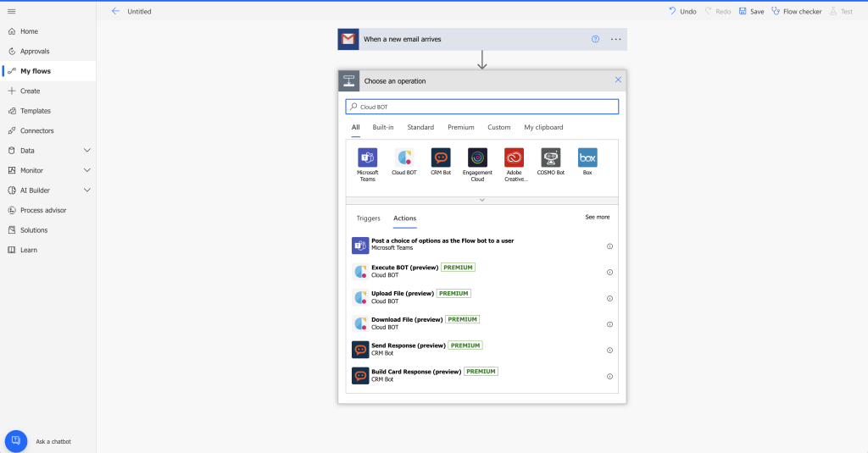The image size is (868, 453).
Task: Choose Post a choice of options action
Action: (x=482, y=245)
